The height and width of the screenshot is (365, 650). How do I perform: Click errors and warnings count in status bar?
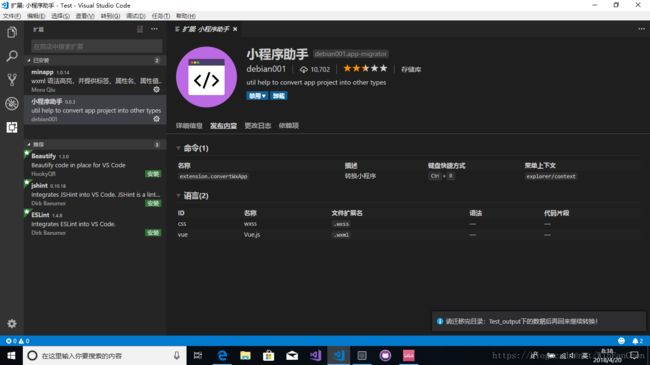pos(17,341)
